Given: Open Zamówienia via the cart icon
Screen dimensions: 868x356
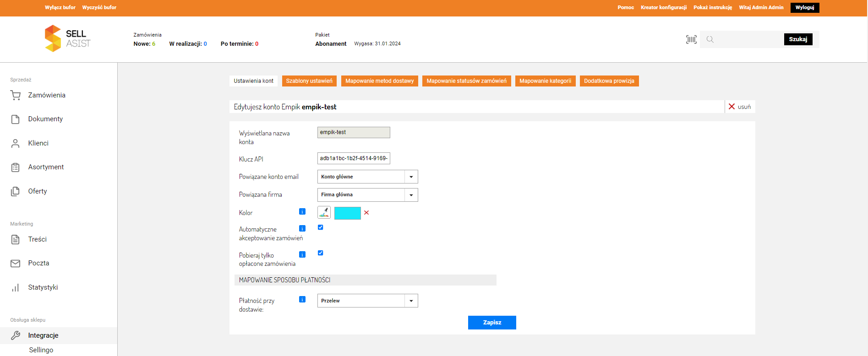Looking at the screenshot, I should [16, 95].
